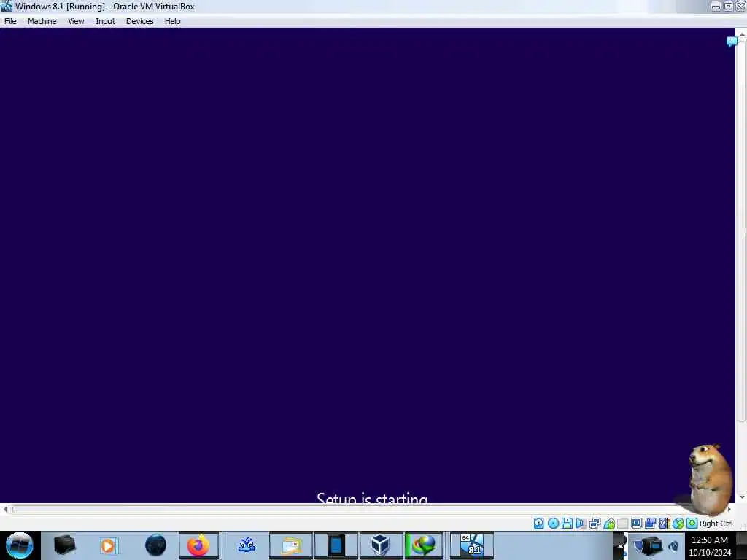747x560 pixels.
Task: Click the Right Ctrl host key label
Action: tap(716, 524)
